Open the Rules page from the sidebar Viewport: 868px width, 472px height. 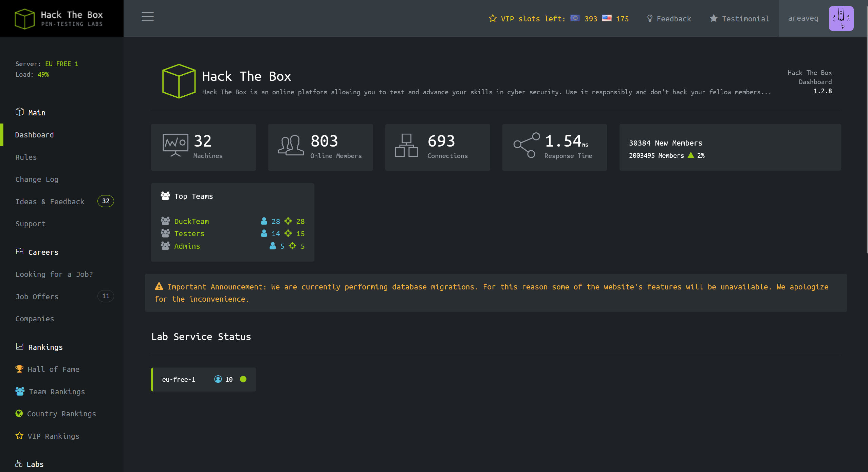[x=26, y=157]
